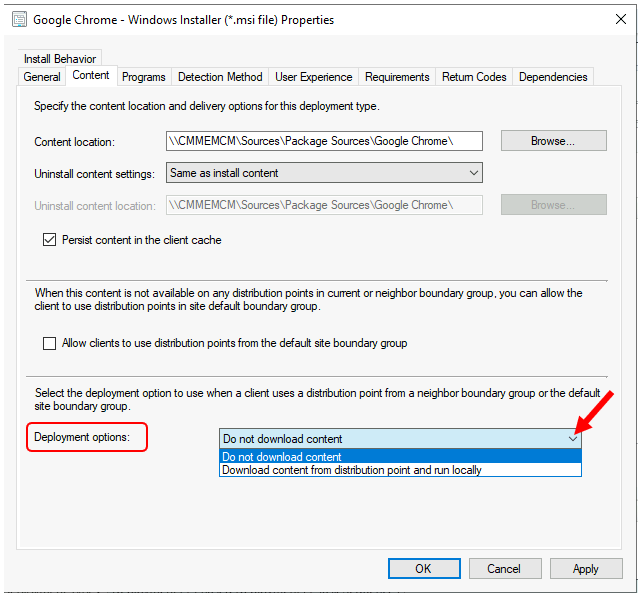The image size is (641, 597).
Task: Click the Content location label
Action: (74, 142)
